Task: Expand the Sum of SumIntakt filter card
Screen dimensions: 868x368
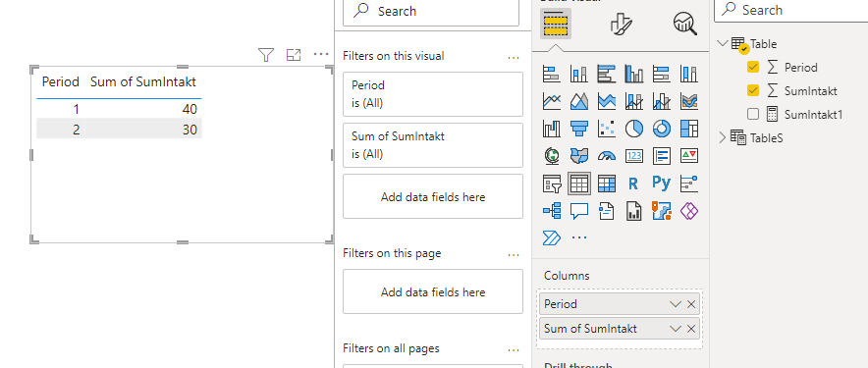Action: coord(433,145)
